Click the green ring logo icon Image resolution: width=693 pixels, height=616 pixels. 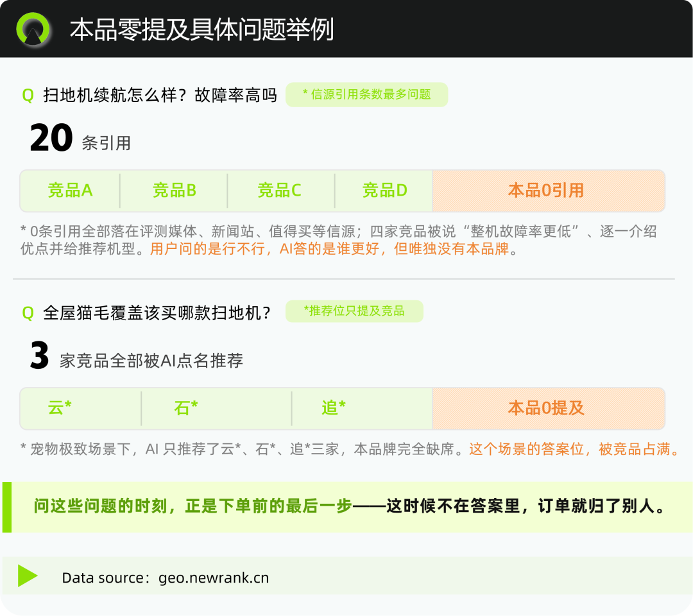pyautogui.click(x=33, y=29)
